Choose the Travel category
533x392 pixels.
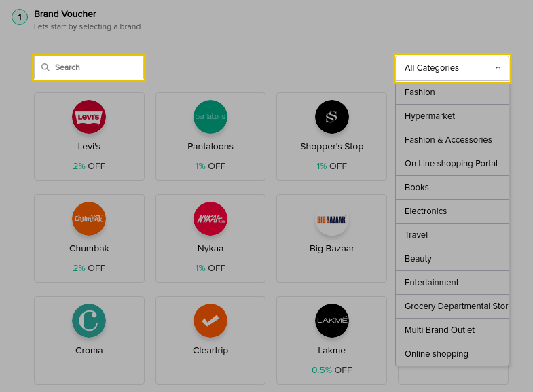452,235
